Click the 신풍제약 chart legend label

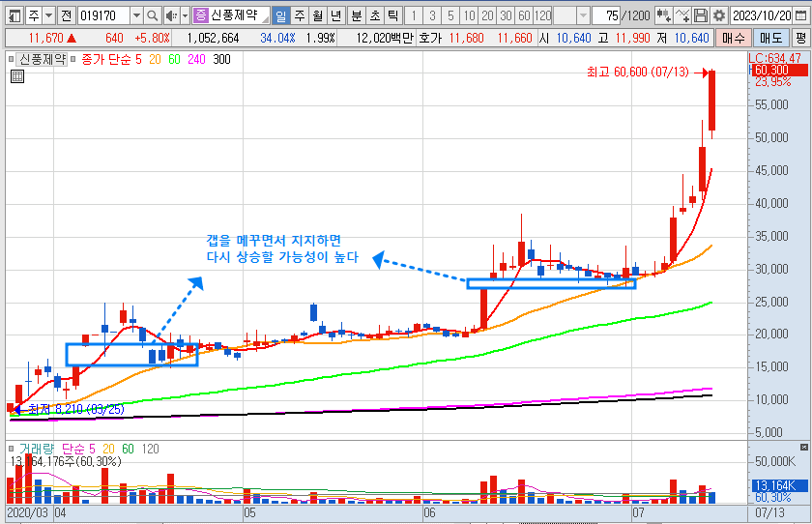43,59
